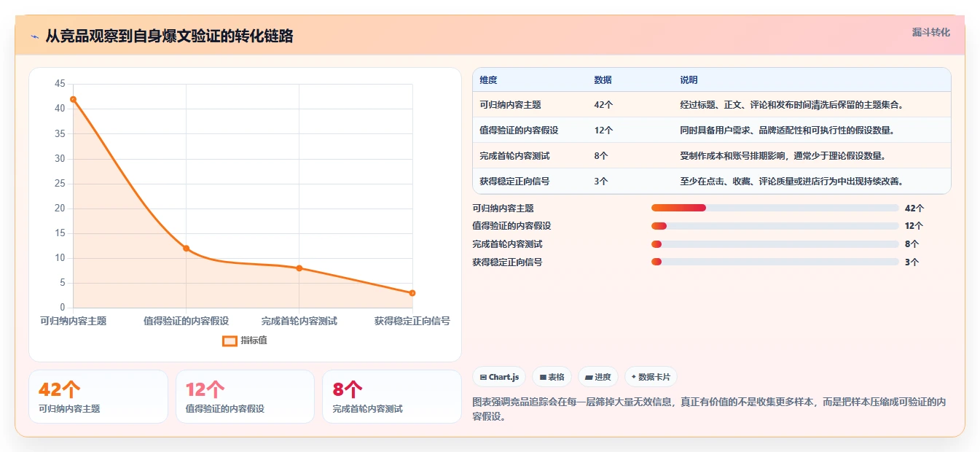Click the chart data point at value 12
This screenshot has width=980, height=452.
pos(186,249)
